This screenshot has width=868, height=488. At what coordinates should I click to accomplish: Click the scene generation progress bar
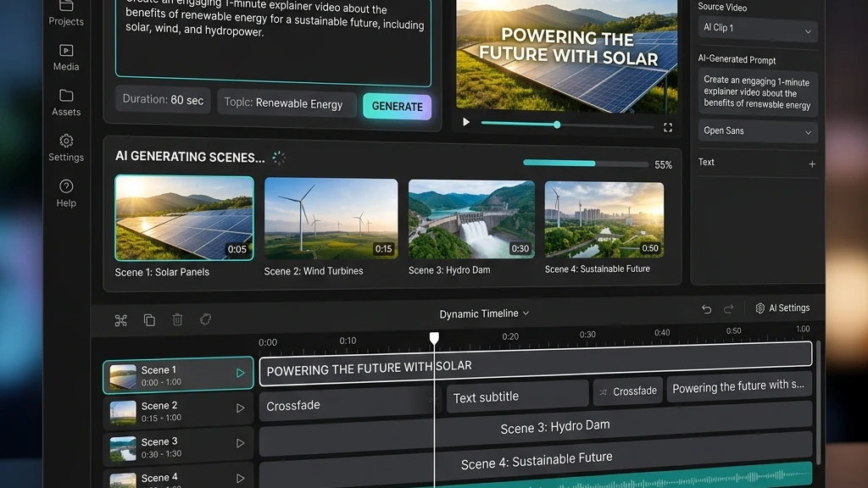[x=585, y=164]
